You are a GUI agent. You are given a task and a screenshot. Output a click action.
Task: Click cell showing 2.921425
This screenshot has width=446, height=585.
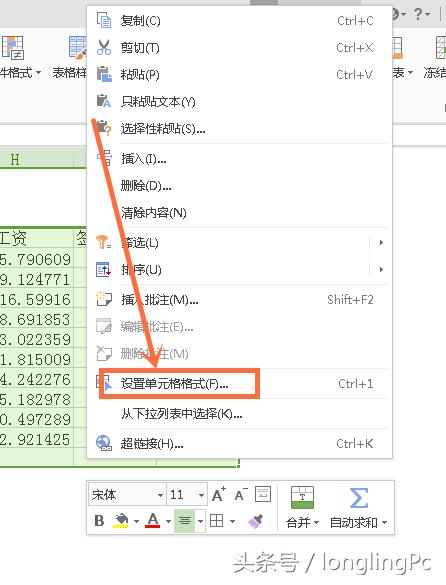point(37,439)
